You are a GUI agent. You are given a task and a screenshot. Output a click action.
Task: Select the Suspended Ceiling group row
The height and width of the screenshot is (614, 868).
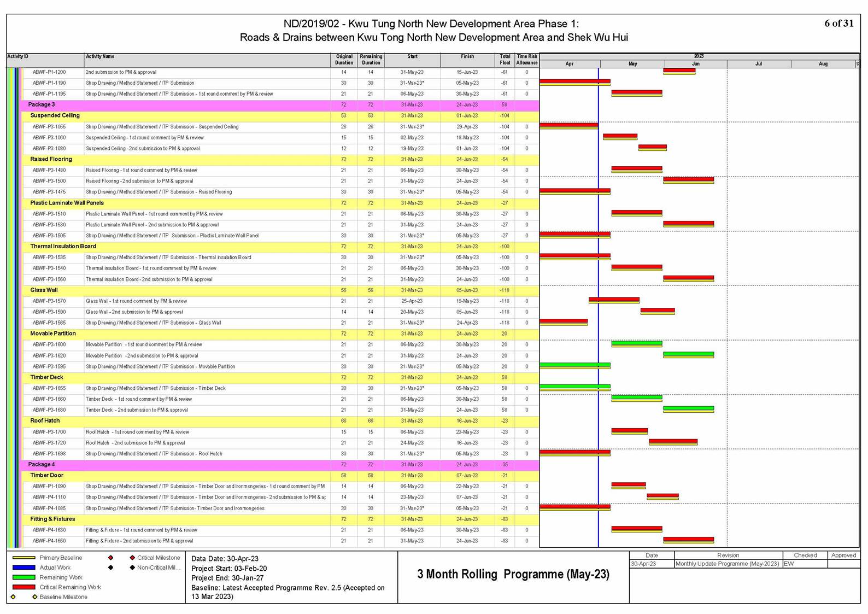click(281, 115)
